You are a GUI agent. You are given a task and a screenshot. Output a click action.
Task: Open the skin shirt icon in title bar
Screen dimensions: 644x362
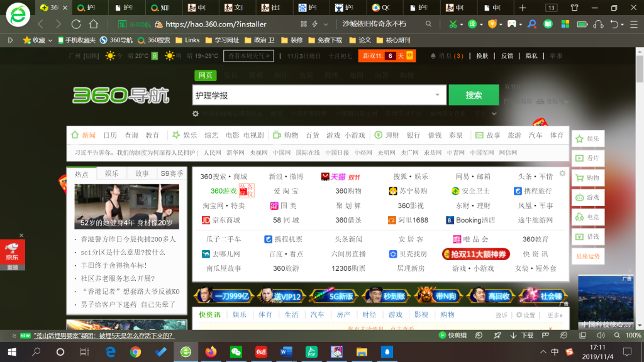point(574,8)
